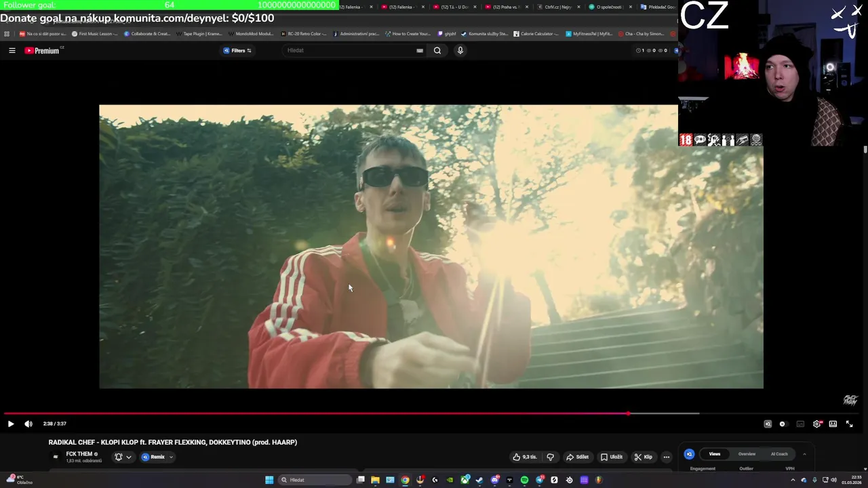The height and width of the screenshot is (488, 868).
Task: Expand the notification bell dropdown arrow
Action: coord(128,457)
